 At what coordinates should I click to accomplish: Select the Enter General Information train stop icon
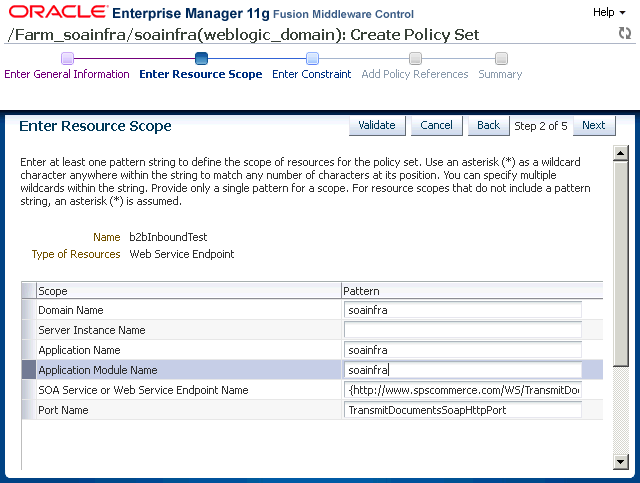[x=67, y=58]
